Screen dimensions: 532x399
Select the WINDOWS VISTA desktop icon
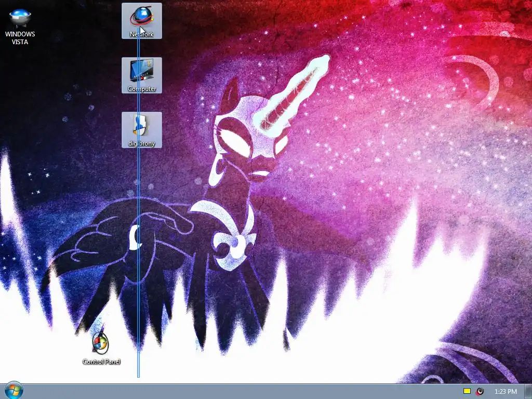20,26
